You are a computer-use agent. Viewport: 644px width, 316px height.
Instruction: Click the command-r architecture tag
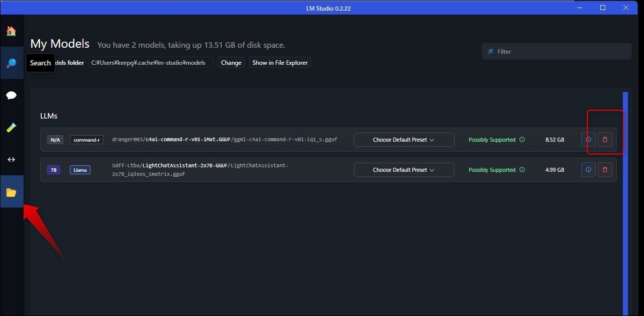coord(86,140)
